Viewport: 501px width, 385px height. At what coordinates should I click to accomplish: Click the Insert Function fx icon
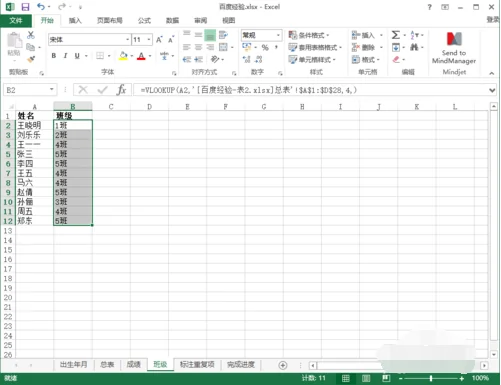[x=122, y=90]
